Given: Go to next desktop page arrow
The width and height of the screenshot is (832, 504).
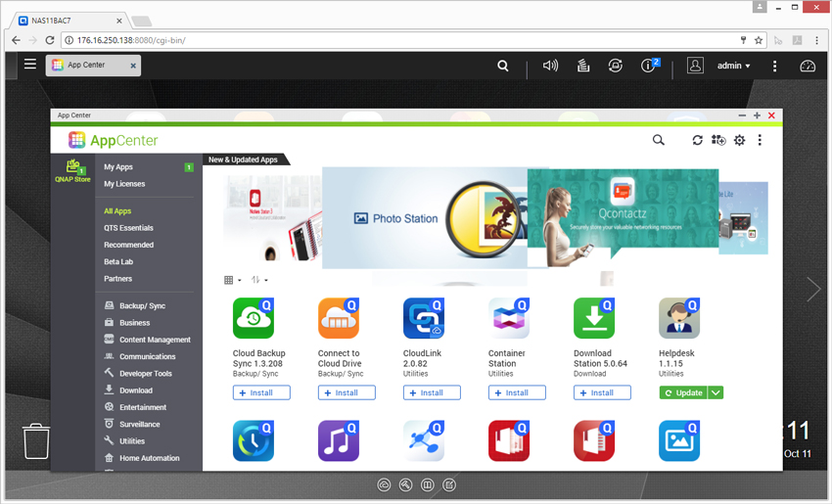Looking at the screenshot, I should point(813,290).
